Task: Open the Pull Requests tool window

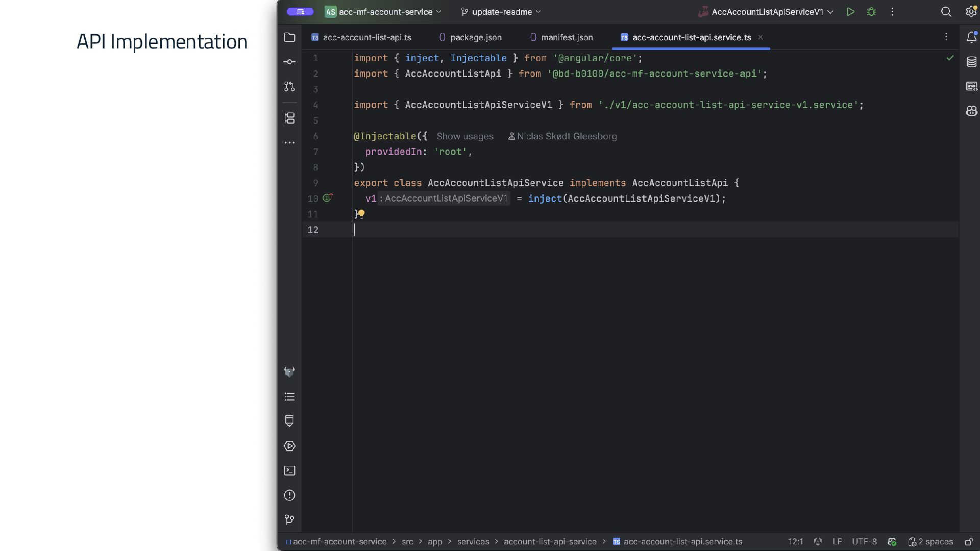Action: tap(289, 87)
